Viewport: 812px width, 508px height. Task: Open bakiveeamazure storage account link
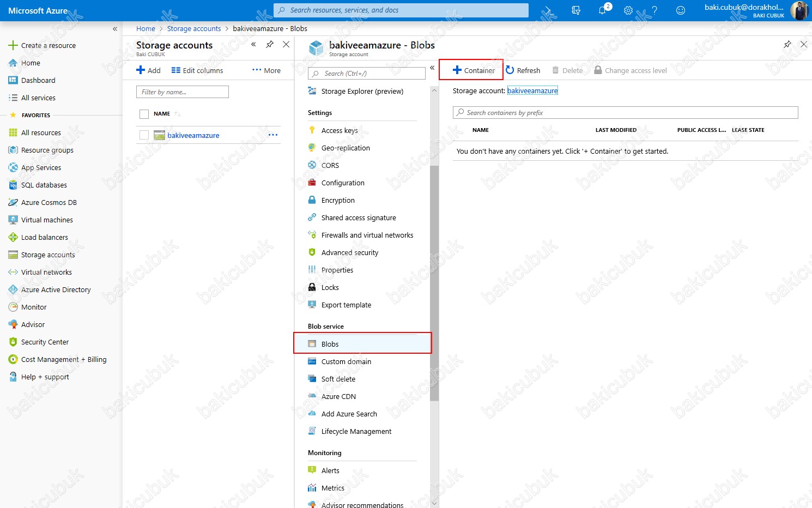click(x=193, y=135)
